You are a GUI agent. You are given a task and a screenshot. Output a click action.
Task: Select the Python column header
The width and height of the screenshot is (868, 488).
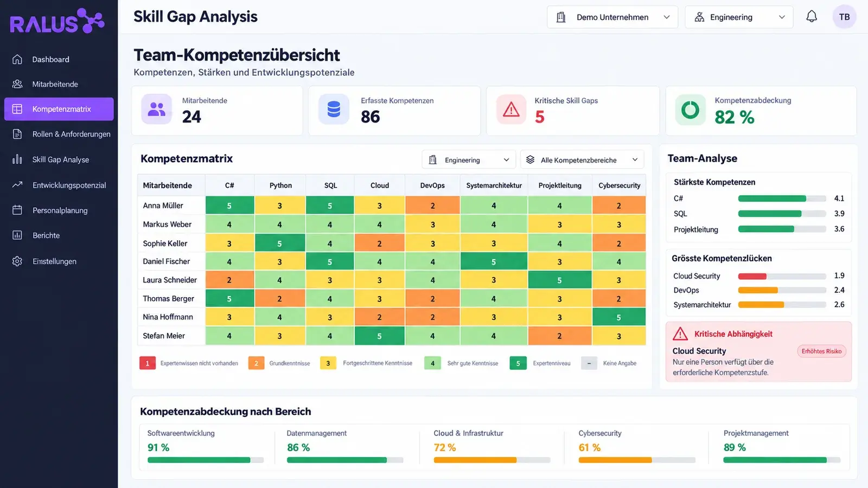pyautogui.click(x=280, y=185)
